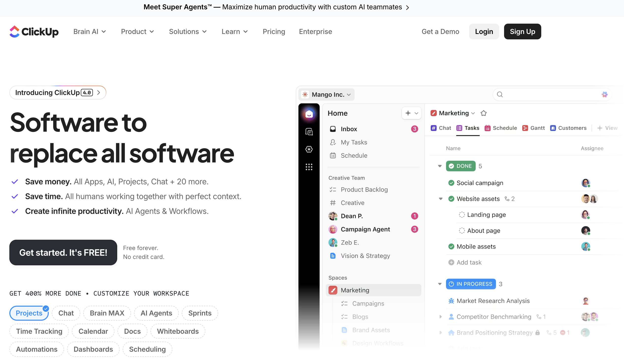Click the ClickUp logo
The height and width of the screenshot is (364, 624).
(x=34, y=32)
